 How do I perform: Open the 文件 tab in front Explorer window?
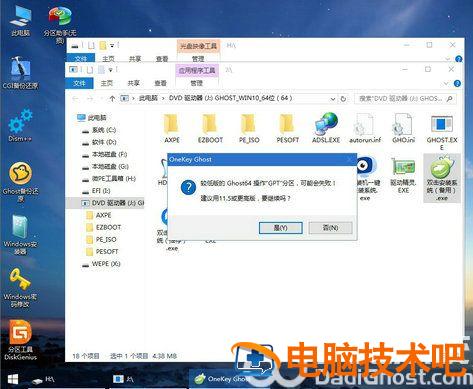[80, 83]
